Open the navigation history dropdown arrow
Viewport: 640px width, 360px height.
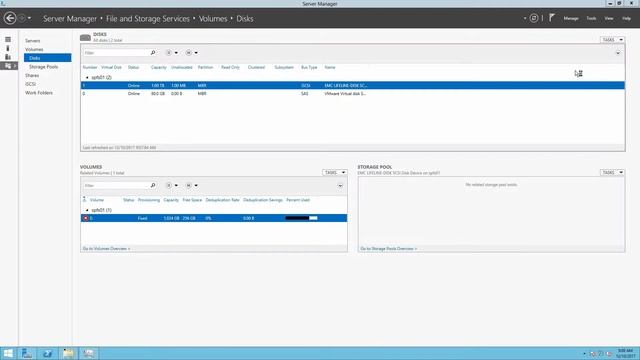pyautogui.click(x=29, y=18)
